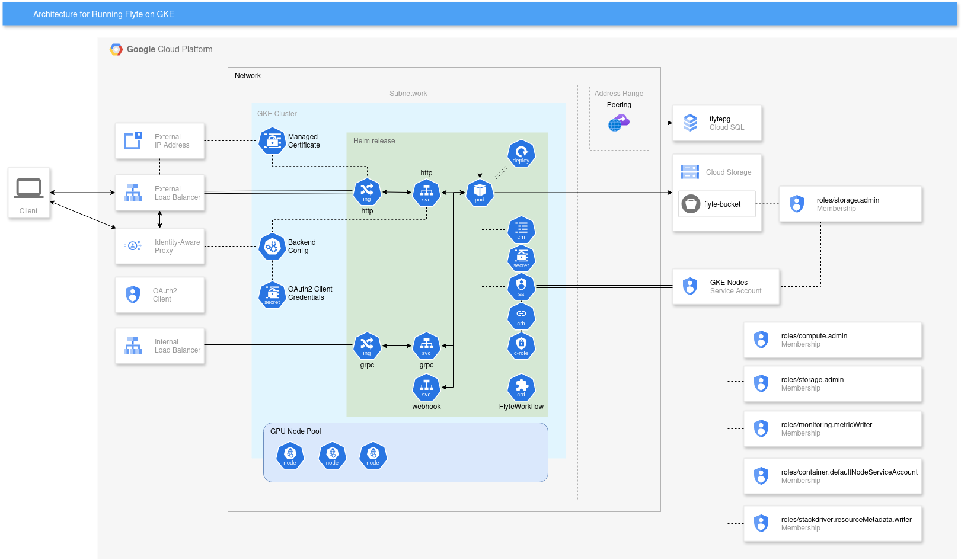Click the GKE Nodes Service Account shield icon

coord(690,286)
